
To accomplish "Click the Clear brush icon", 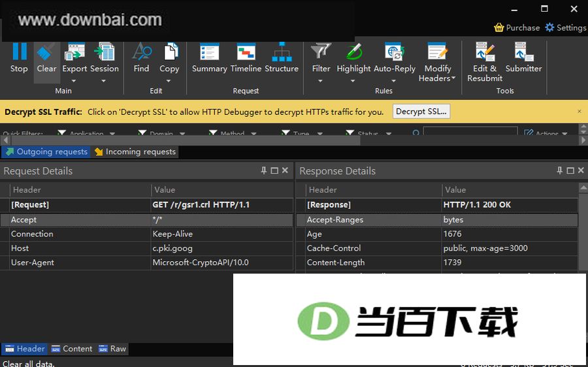I will coord(46,52).
